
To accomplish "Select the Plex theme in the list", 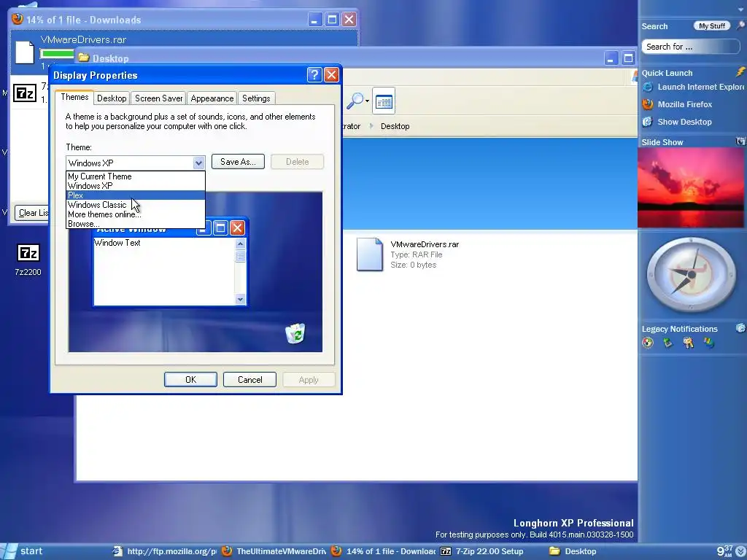I will pyautogui.click(x=135, y=195).
